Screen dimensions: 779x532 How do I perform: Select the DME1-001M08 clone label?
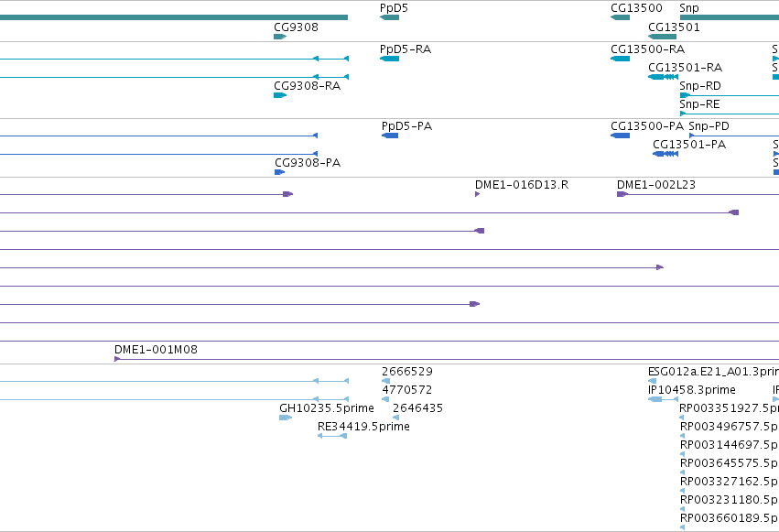(156, 350)
